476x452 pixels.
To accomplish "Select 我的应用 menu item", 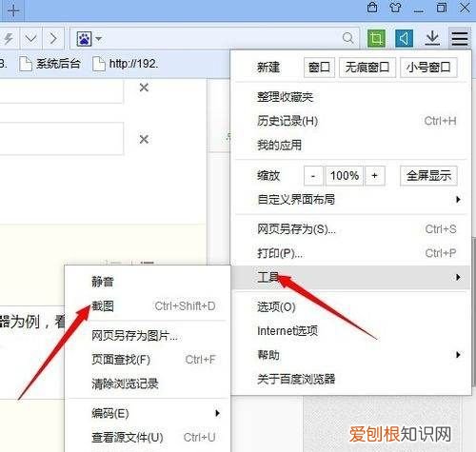I will click(351, 145).
